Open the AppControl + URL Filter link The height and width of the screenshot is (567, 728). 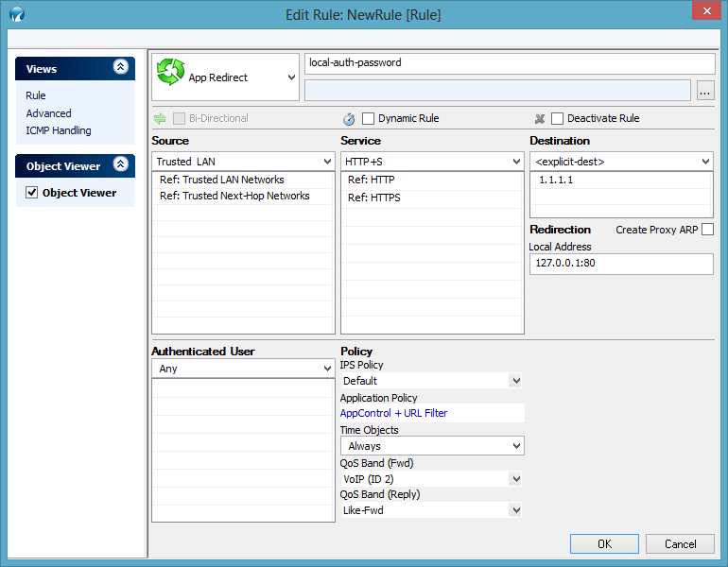coord(393,413)
